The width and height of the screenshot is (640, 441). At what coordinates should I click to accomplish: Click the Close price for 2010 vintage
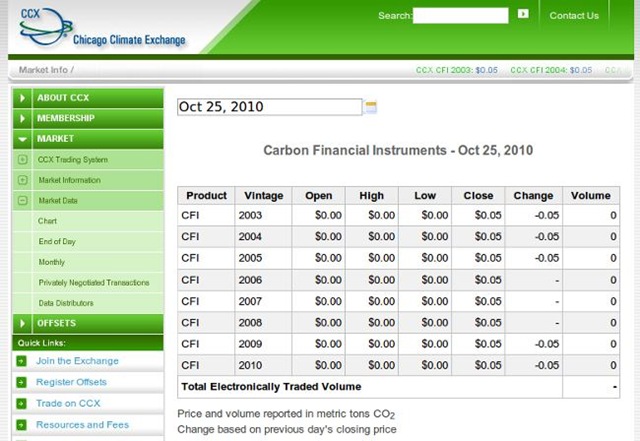[x=478, y=365]
